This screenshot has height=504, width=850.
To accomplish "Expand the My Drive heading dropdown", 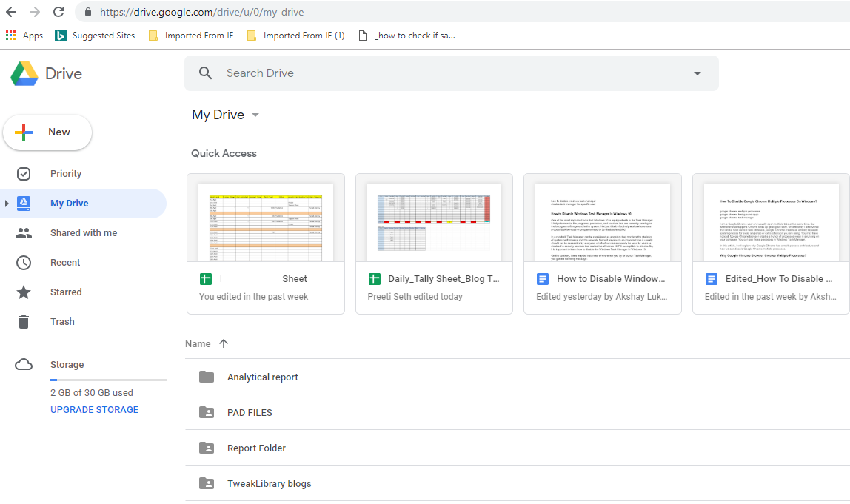I will pos(255,115).
